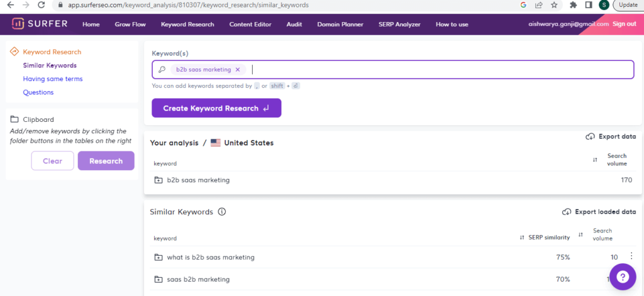
Task: Open Keyword Research in top navigation
Action: [187, 25]
